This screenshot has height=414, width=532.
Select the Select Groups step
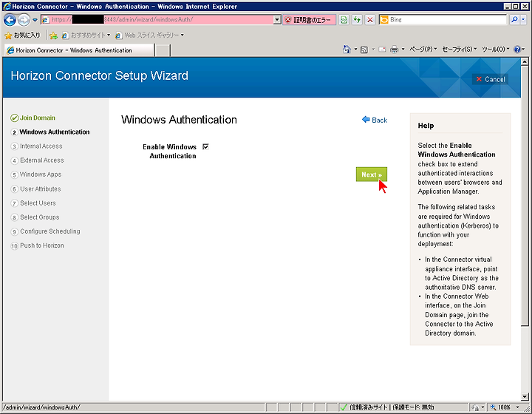35,217
